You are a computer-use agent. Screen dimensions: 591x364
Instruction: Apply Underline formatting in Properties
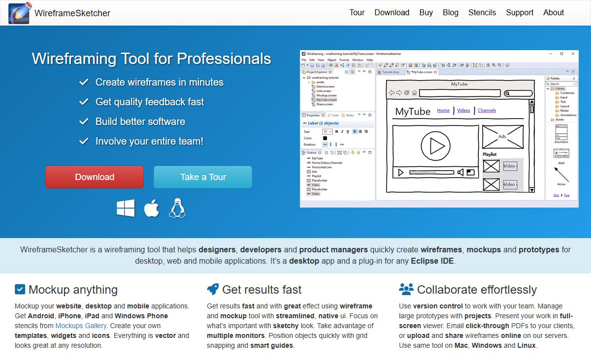pos(348,131)
